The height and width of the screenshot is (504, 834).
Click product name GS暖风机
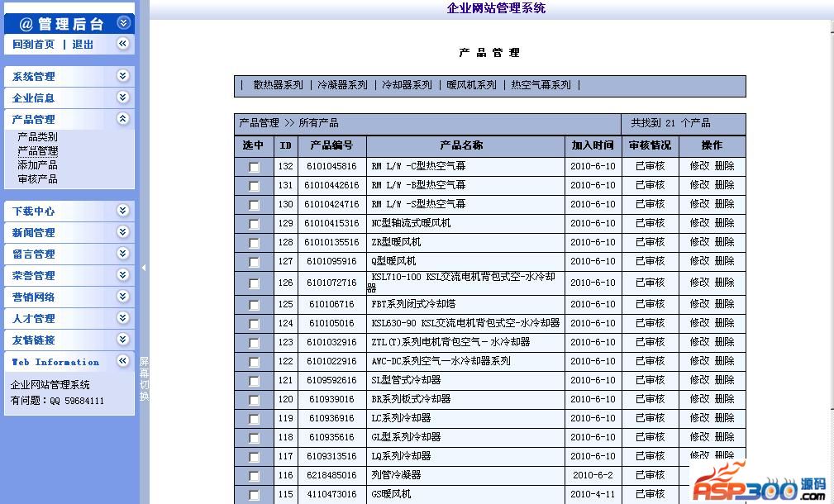coord(391,494)
